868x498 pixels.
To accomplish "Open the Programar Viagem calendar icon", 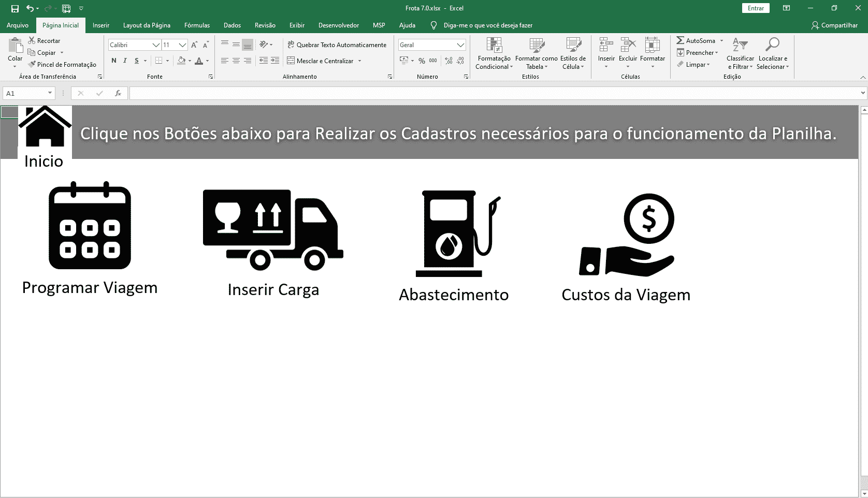I will [90, 225].
